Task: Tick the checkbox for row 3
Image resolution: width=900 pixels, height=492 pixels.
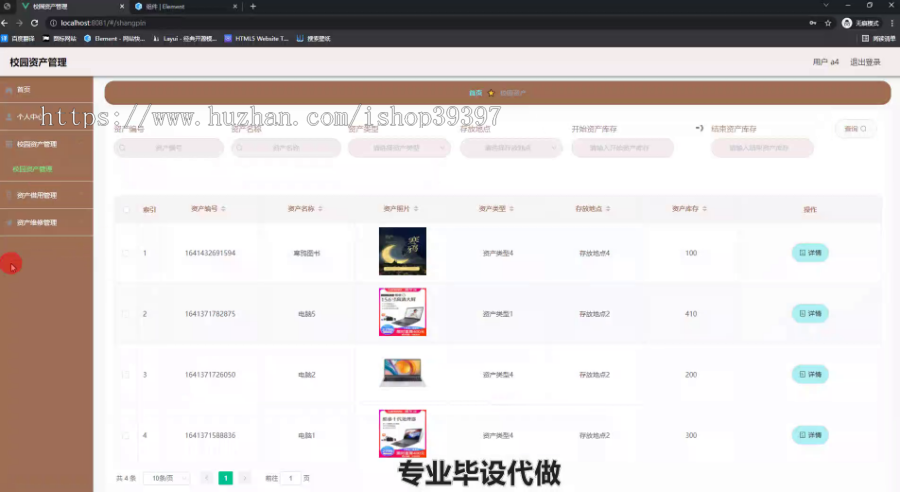Action: [126, 375]
